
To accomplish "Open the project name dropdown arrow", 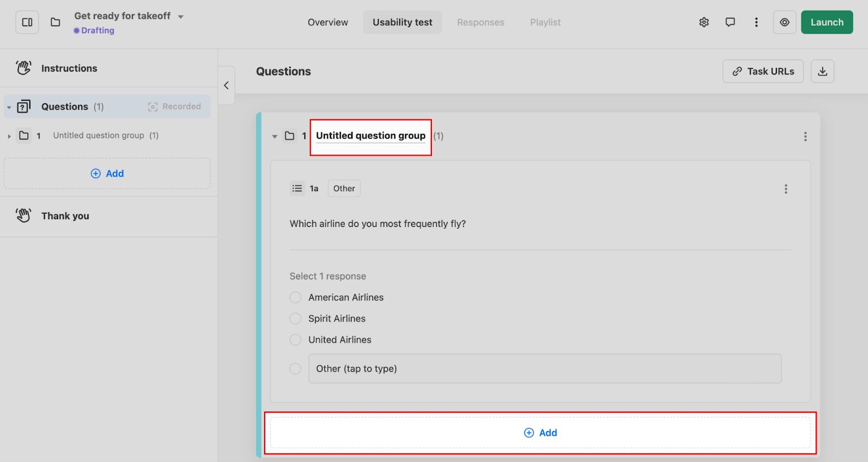I will tap(181, 17).
